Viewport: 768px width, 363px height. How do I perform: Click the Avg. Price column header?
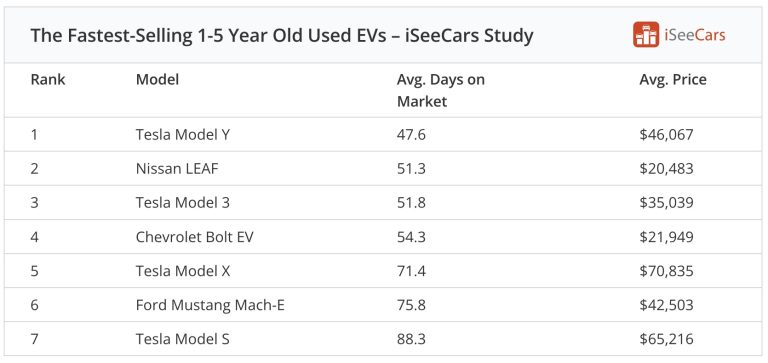point(672,80)
